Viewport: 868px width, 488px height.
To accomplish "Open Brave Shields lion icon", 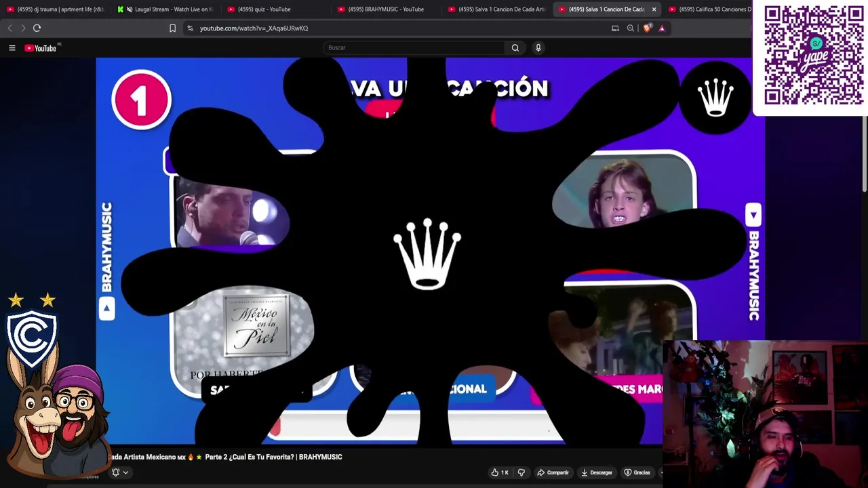I will (647, 28).
